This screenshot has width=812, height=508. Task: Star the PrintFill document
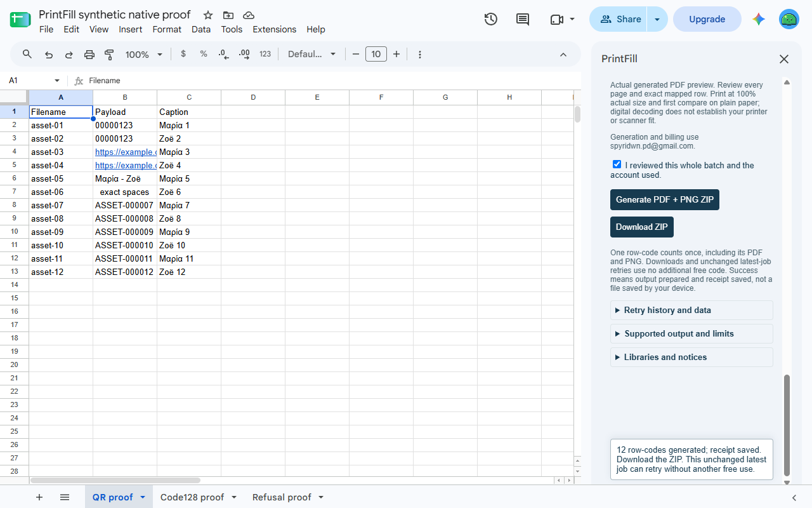tap(208, 15)
